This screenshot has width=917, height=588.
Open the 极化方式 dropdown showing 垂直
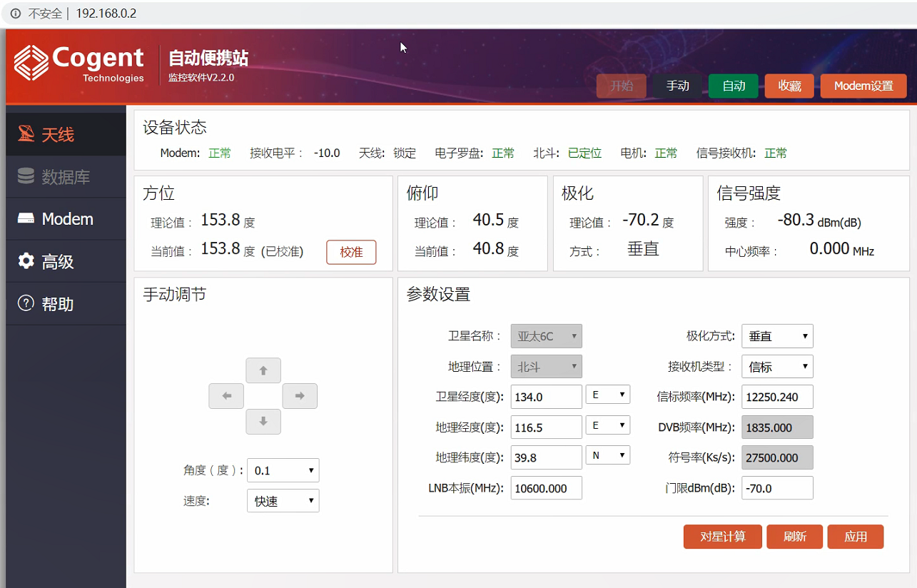click(x=778, y=336)
